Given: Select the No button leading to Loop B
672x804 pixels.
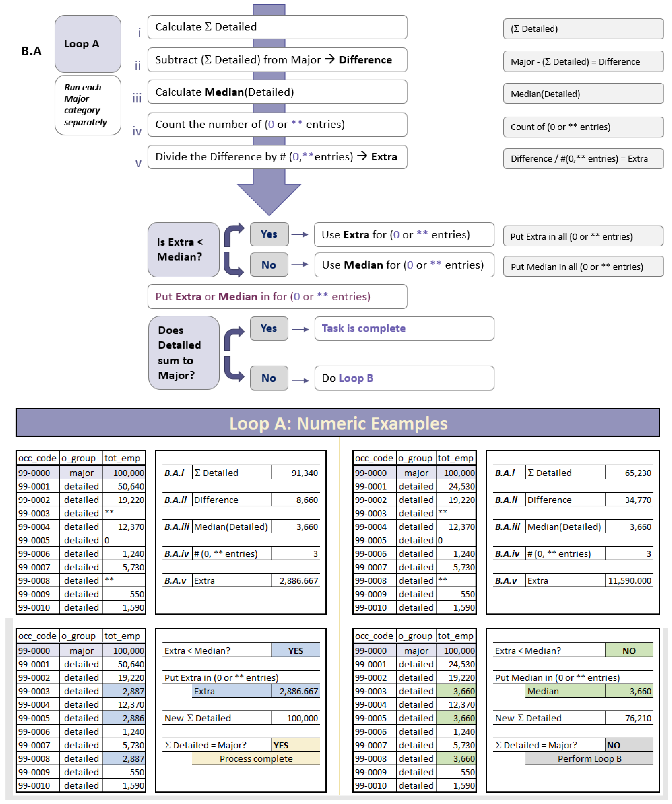Looking at the screenshot, I should coord(269,378).
